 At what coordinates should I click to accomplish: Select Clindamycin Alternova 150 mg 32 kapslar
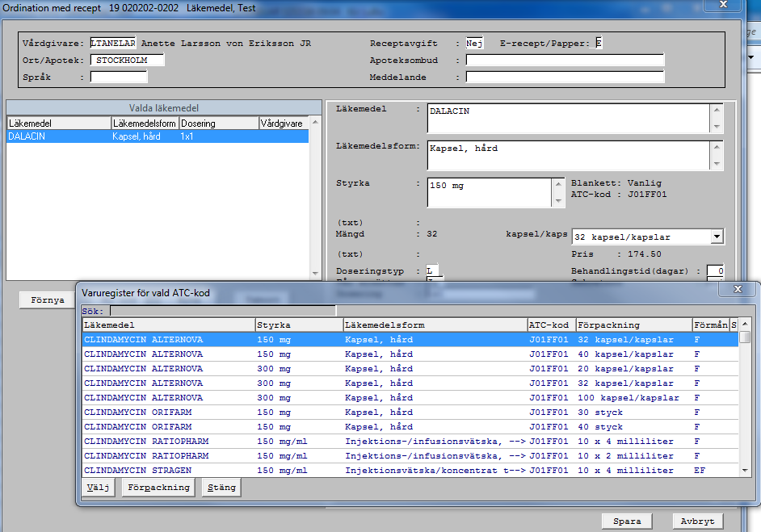[x=410, y=340]
